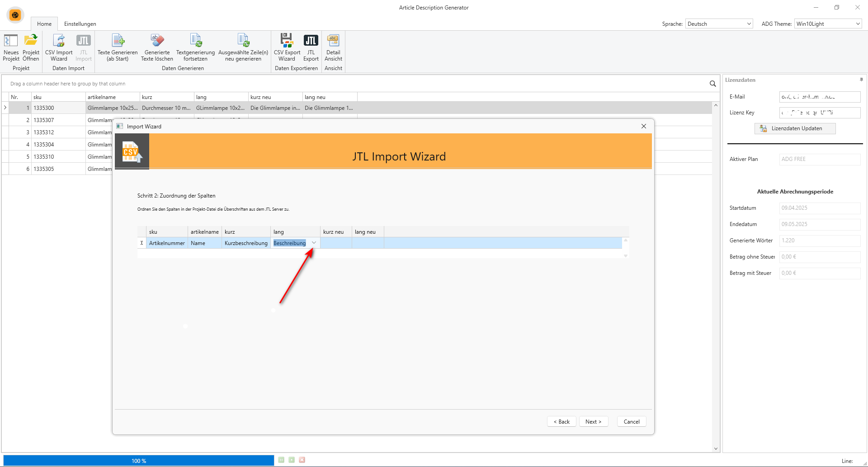
Task: Click the Aktiver Plan field
Action: (x=820, y=159)
